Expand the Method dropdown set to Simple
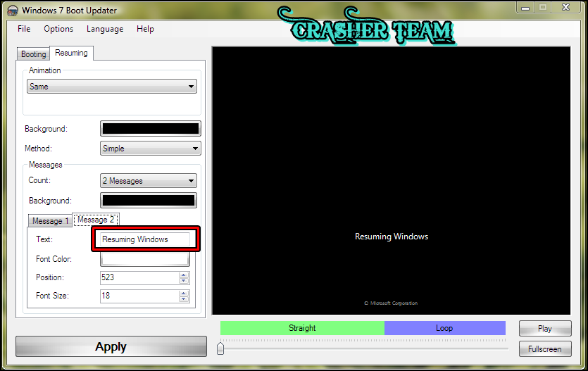Image resolution: width=588 pixels, height=371 pixels. tap(151, 149)
